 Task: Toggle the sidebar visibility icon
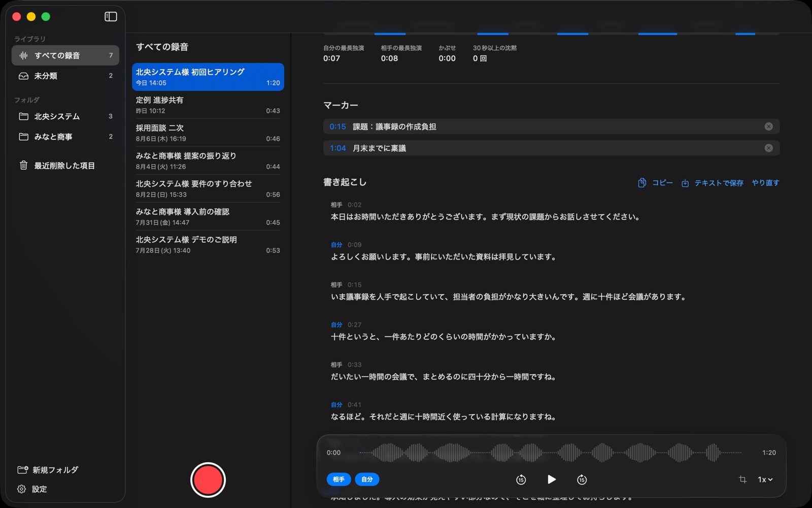point(111,17)
